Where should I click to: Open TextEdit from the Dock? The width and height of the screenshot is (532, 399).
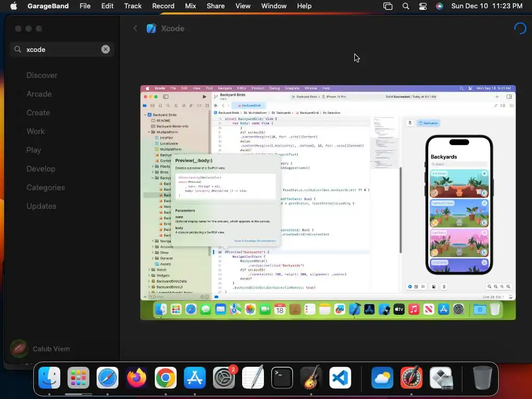(253, 378)
